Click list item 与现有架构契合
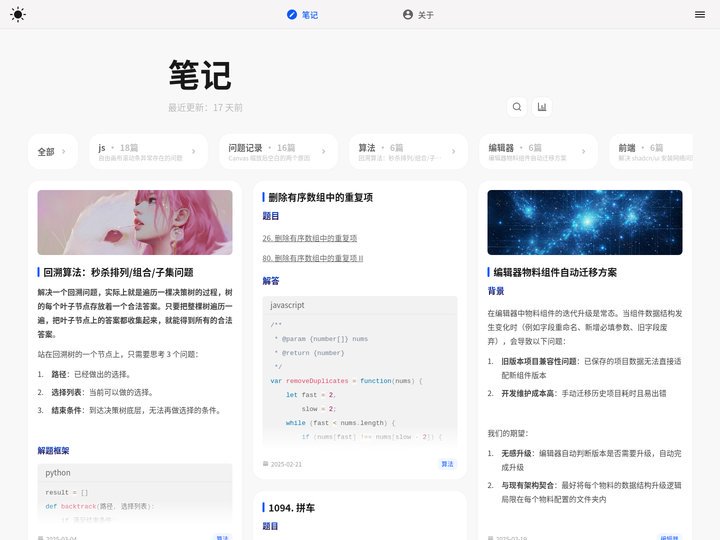This screenshot has height=540, width=720. point(591,492)
